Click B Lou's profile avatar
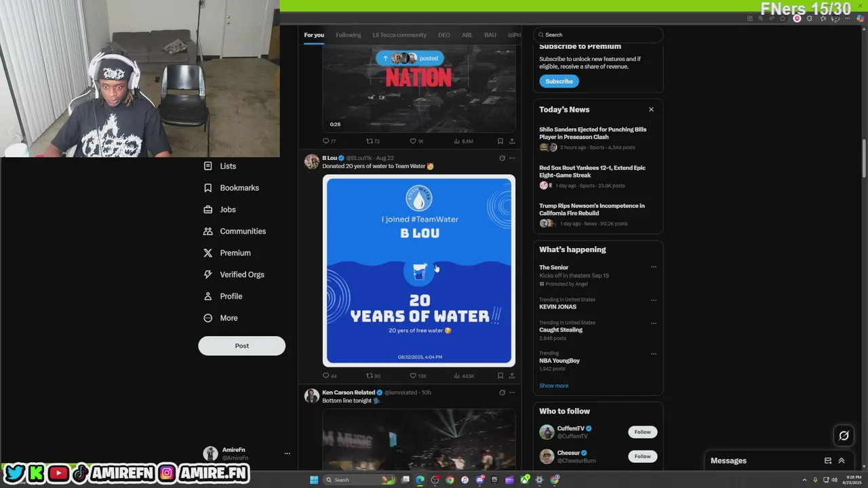868x488 pixels. [312, 161]
